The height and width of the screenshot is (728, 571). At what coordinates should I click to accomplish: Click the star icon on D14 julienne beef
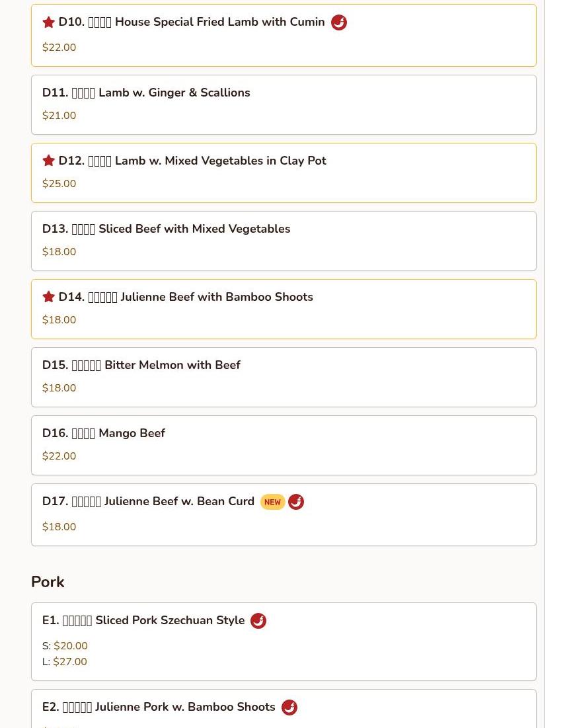48,297
